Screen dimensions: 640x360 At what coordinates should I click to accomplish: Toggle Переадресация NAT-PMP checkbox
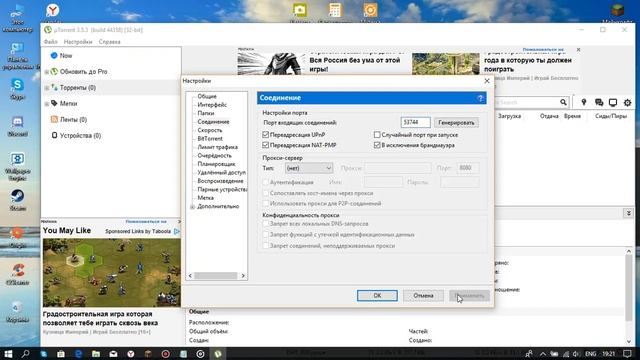click(266, 145)
